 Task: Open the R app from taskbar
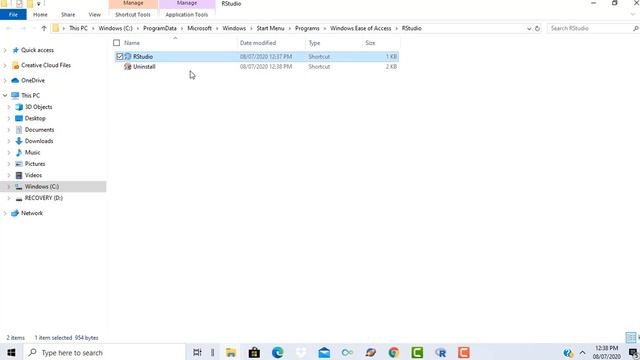tap(440, 352)
